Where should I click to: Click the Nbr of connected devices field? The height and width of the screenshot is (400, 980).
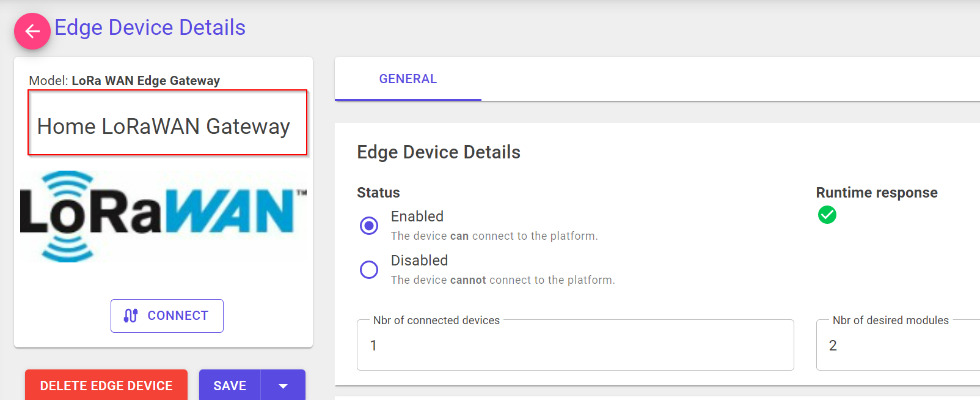coord(574,345)
